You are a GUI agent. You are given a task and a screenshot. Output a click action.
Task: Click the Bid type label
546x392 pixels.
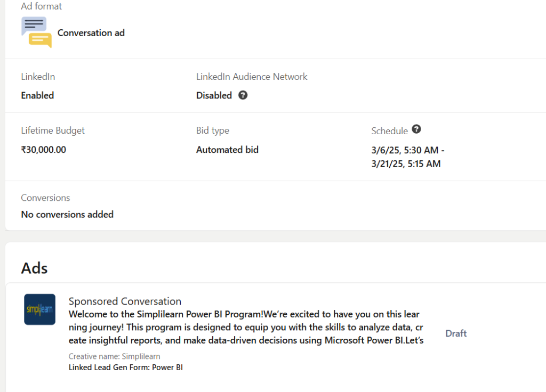212,130
